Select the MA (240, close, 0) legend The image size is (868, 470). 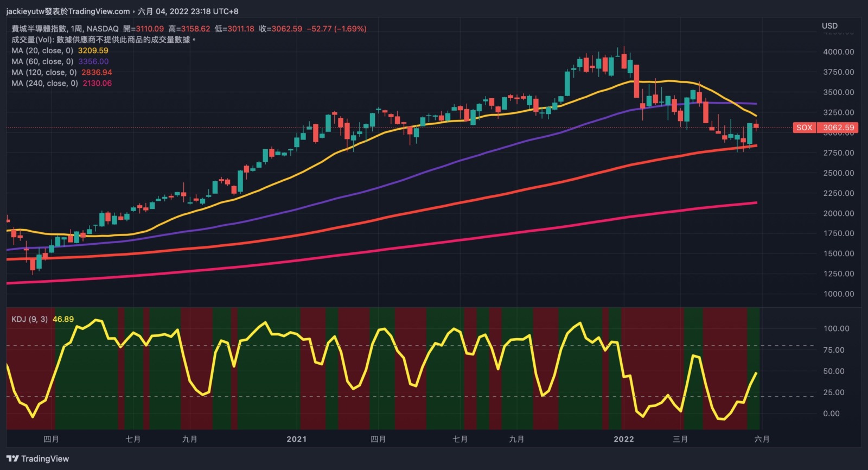click(x=44, y=83)
